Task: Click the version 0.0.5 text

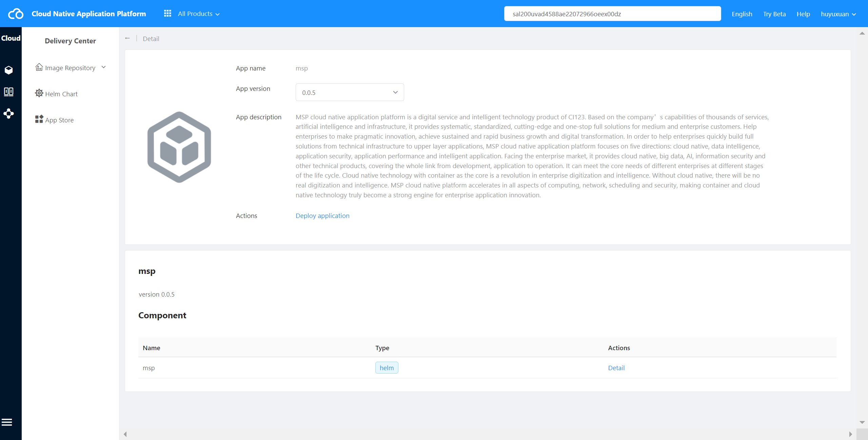Action: [x=157, y=294]
